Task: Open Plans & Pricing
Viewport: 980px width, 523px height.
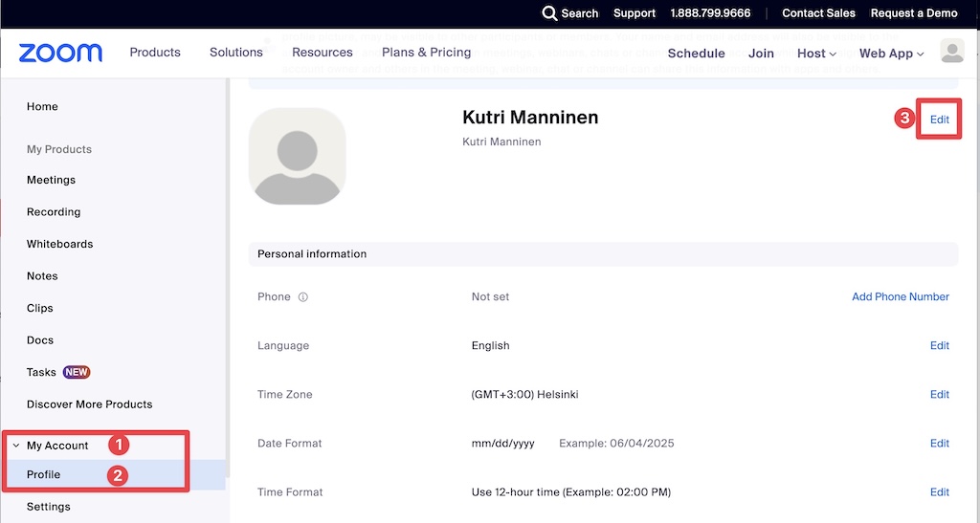Action: [426, 53]
